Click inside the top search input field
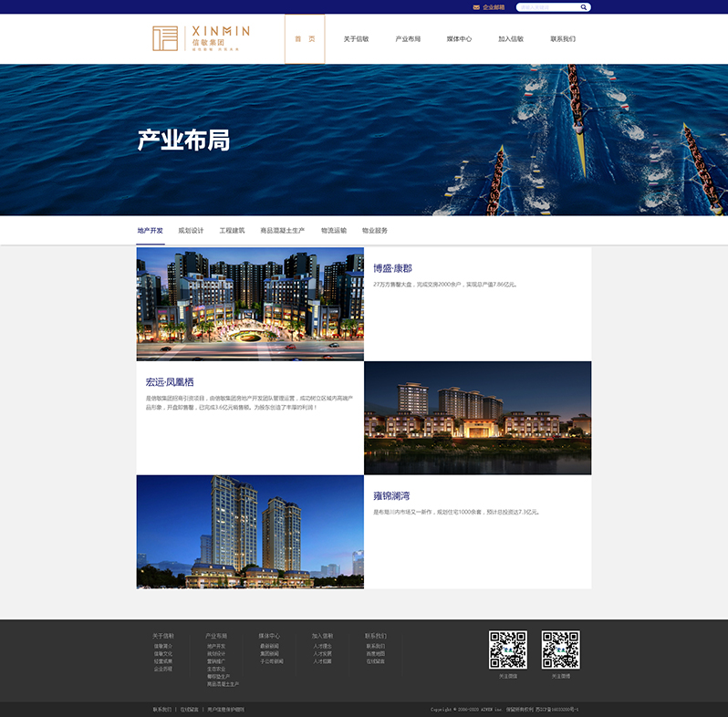The width and height of the screenshot is (728, 717). point(547,7)
